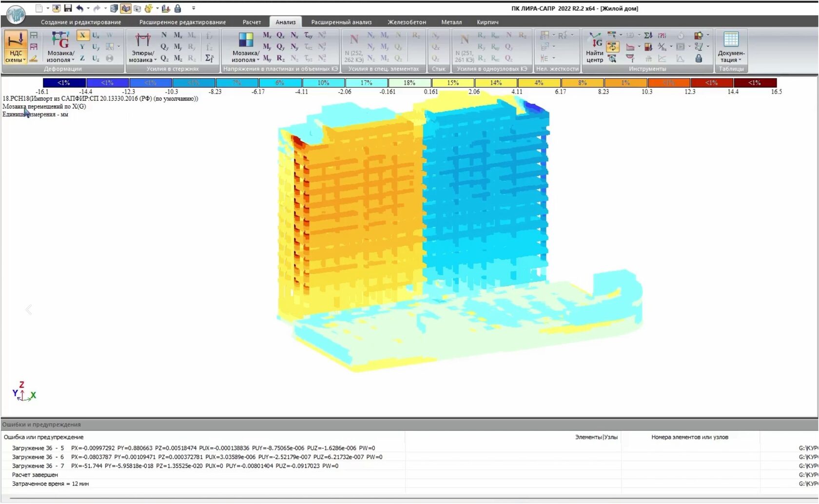Click the magnifier search icon in Инструменты

[x=612, y=58]
